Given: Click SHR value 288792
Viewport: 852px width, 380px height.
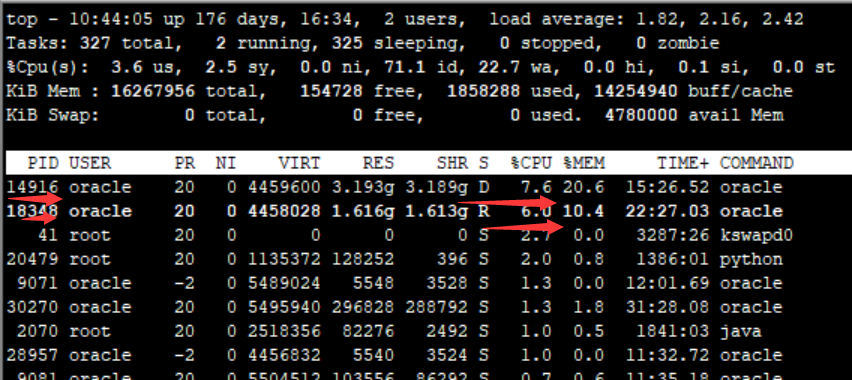Looking at the screenshot, I should coord(436,307).
